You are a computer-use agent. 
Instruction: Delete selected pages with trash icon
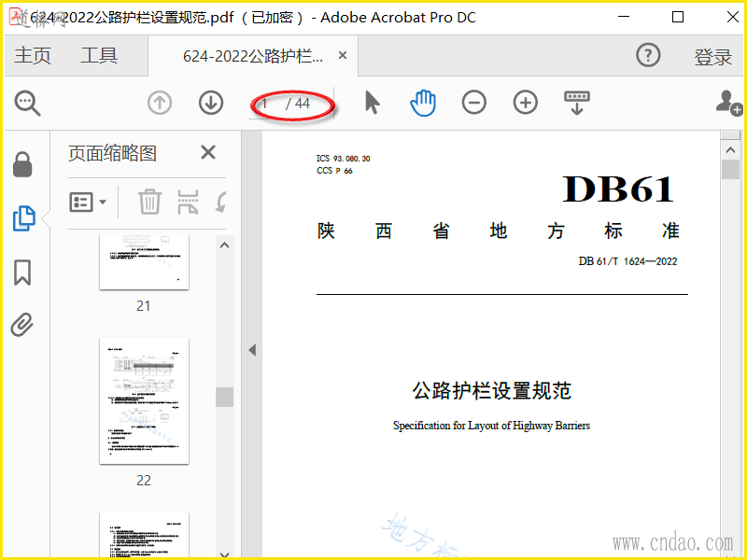150,202
